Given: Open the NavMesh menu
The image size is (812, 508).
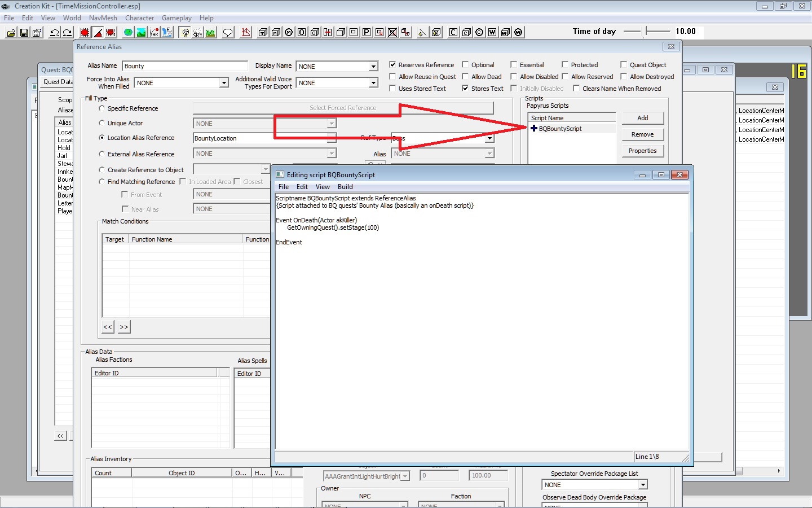Looking at the screenshot, I should click(103, 17).
